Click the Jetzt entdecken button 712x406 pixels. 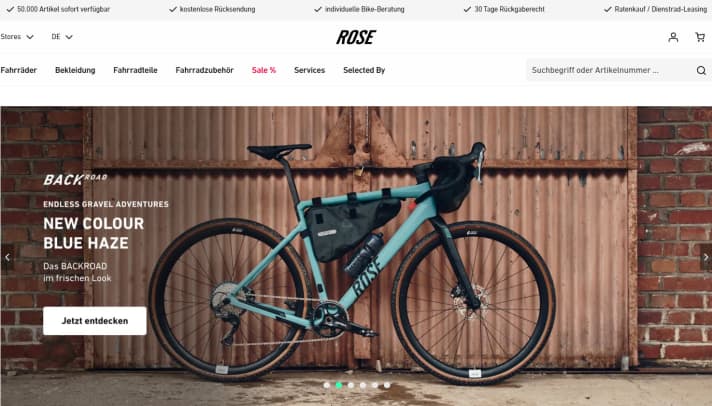(94, 321)
